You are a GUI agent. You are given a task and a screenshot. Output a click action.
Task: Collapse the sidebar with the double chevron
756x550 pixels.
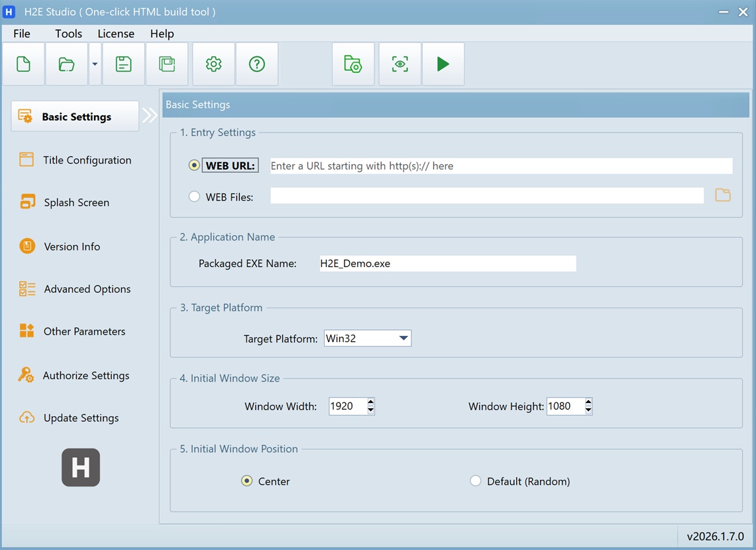click(150, 115)
